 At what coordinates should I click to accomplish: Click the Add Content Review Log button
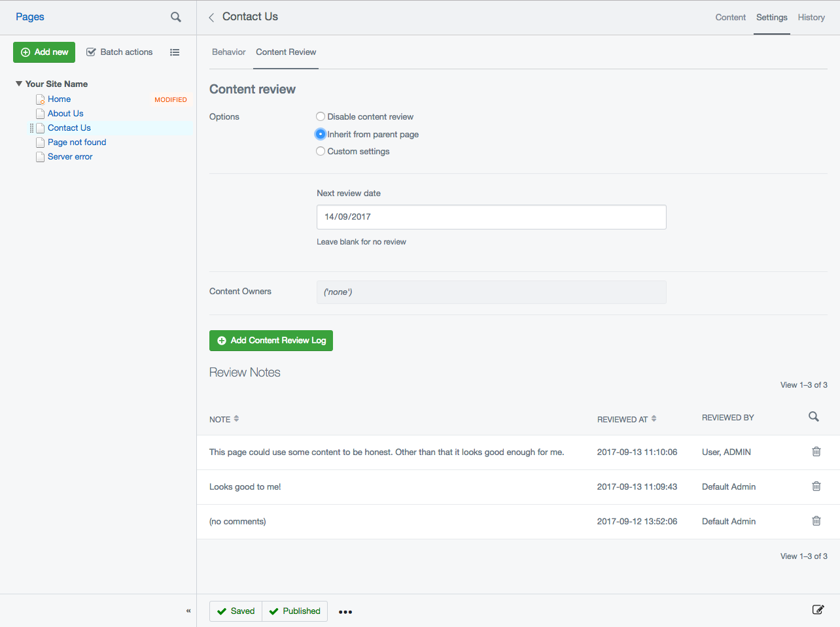pyautogui.click(x=271, y=341)
